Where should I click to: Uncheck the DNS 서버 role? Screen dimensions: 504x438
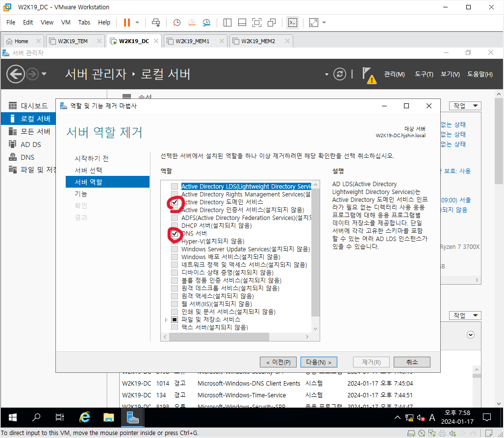point(175,233)
